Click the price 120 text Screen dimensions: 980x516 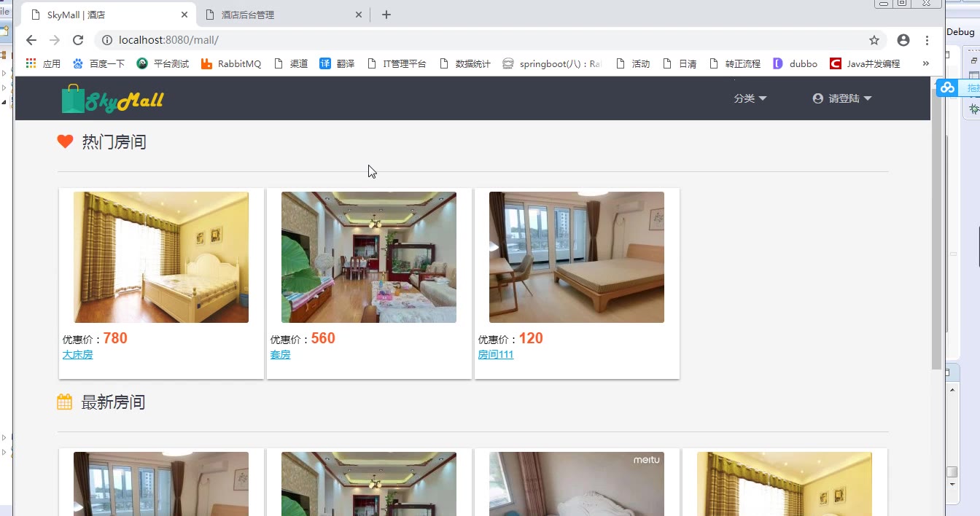click(531, 338)
